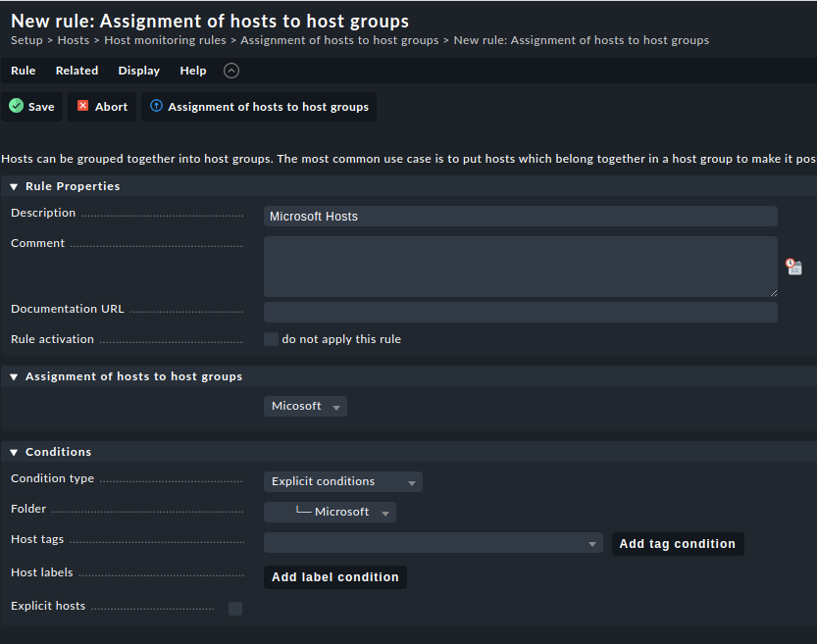
Task: Collapse the Rule Properties section
Action: pyautogui.click(x=14, y=186)
